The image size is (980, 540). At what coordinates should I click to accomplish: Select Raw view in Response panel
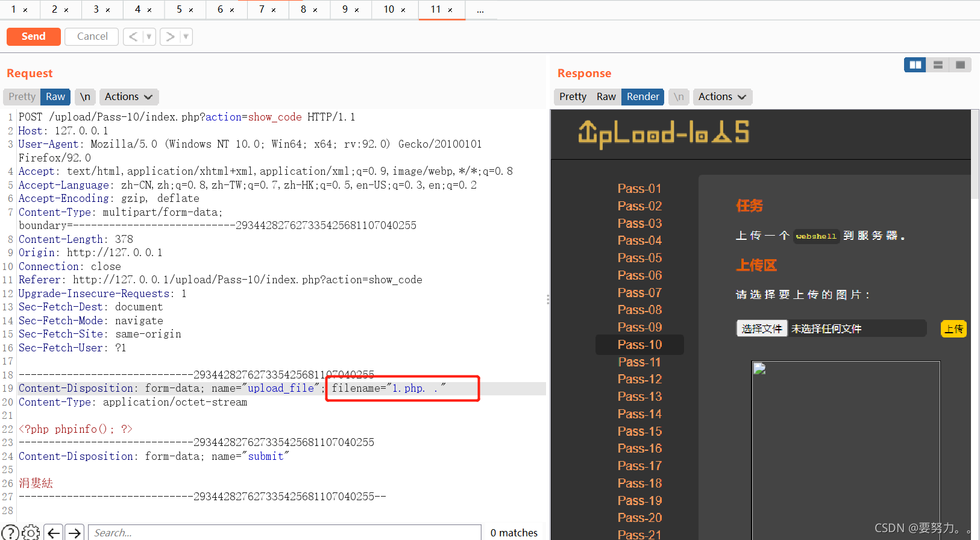pyautogui.click(x=606, y=96)
